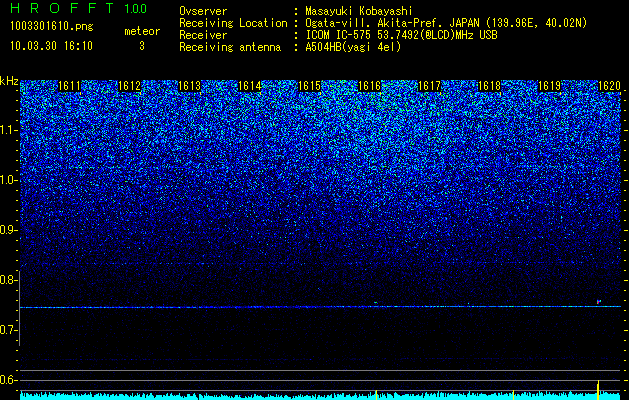Click the 1617 time marker

(429, 86)
